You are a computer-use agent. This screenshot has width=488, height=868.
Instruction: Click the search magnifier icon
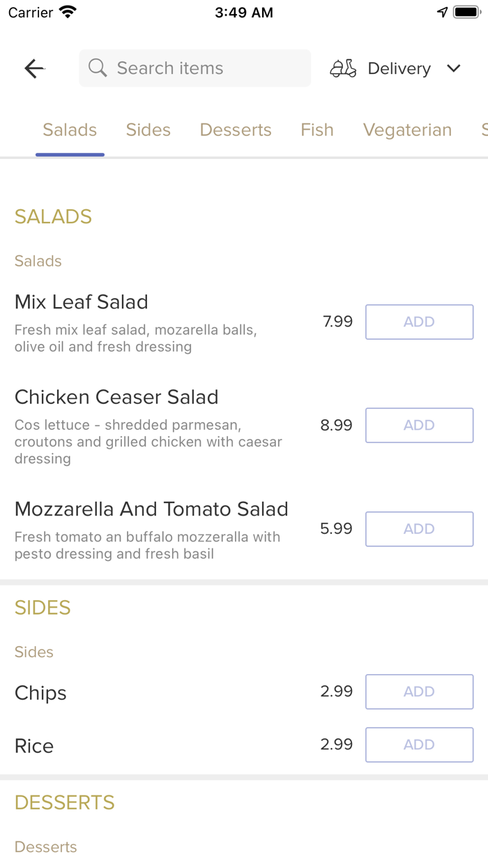tap(98, 68)
